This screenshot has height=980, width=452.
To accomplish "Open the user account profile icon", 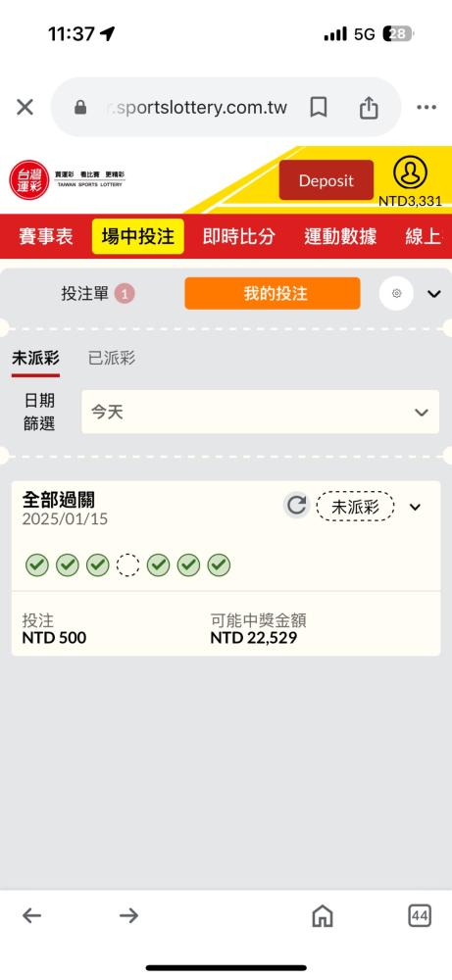I will tap(410, 173).
